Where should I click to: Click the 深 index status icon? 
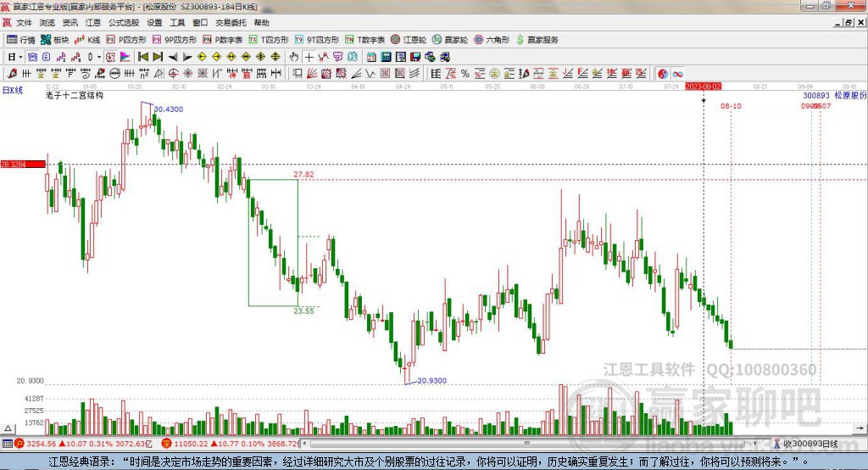click(x=167, y=444)
